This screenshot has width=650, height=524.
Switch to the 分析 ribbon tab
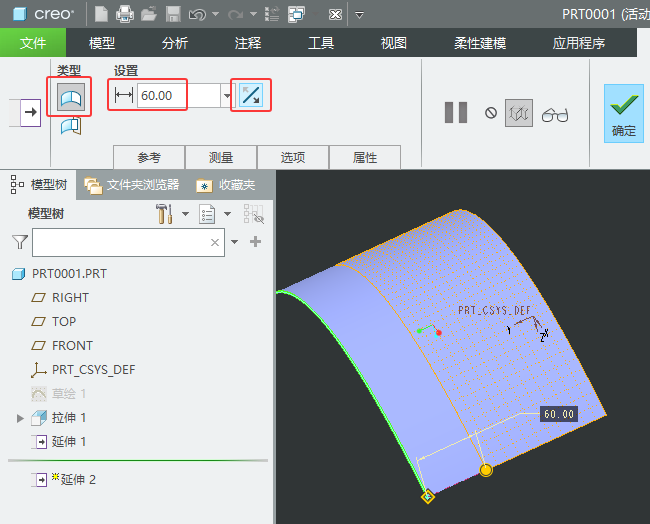[x=175, y=43]
